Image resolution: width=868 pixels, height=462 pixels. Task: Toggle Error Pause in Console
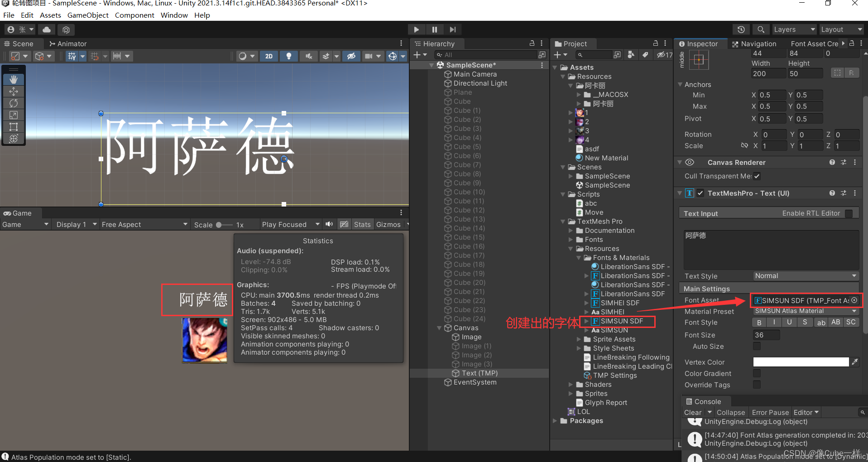click(770, 412)
